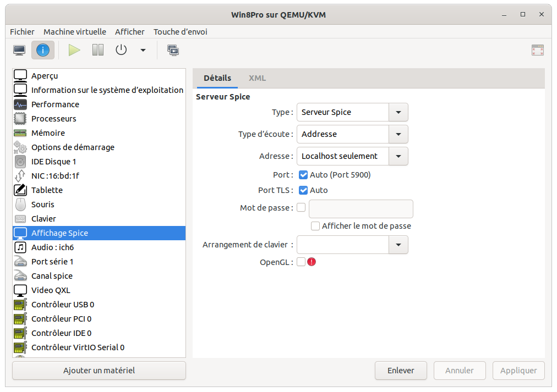Check Afficher le mot de passe
Screen dimensions: 557x392
click(315, 226)
